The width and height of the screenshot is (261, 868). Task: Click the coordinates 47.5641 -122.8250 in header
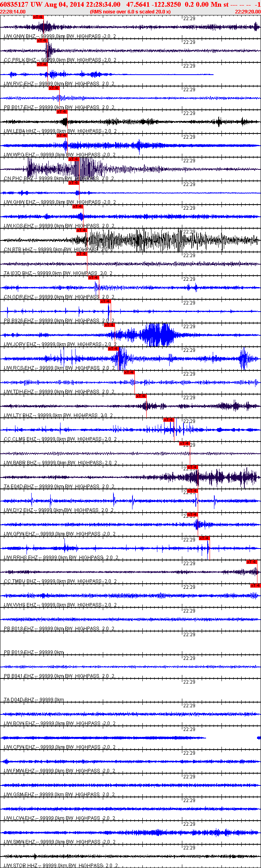(153, 4)
